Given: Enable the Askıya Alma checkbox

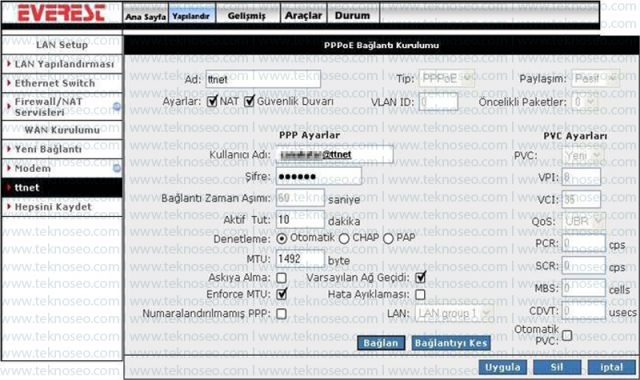Looking at the screenshot, I should 281,278.
